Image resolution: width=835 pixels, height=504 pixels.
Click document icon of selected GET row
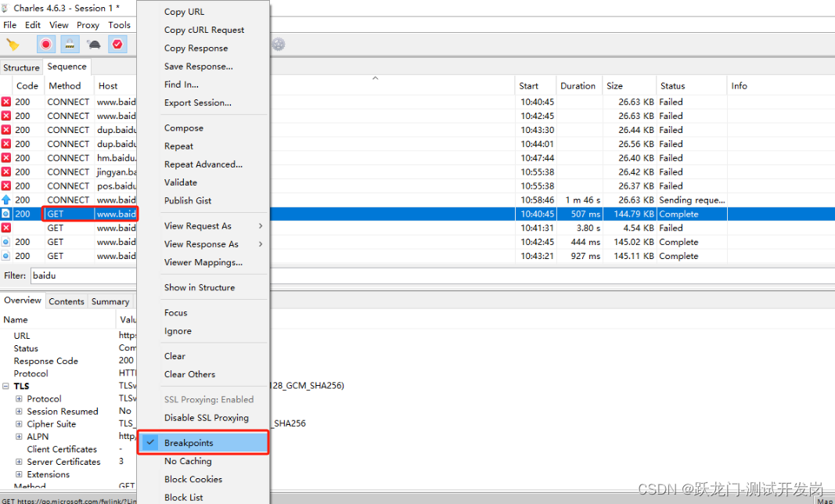pyautogui.click(x=5, y=214)
